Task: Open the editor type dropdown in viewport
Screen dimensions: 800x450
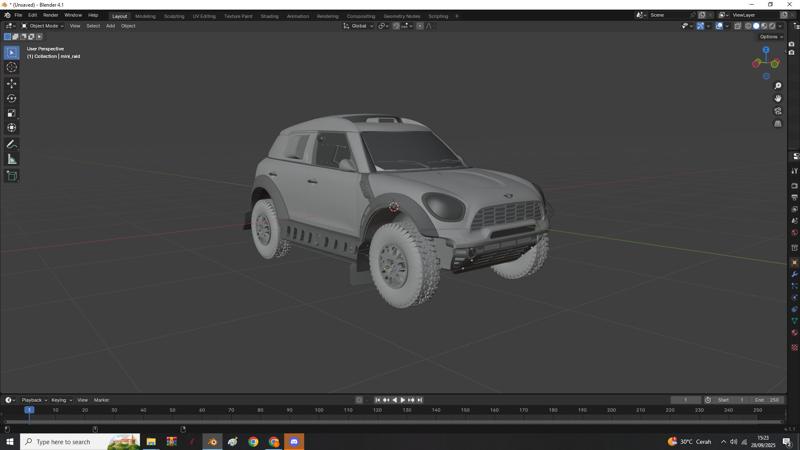Action: pyautogui.click(x=10, y=26)
